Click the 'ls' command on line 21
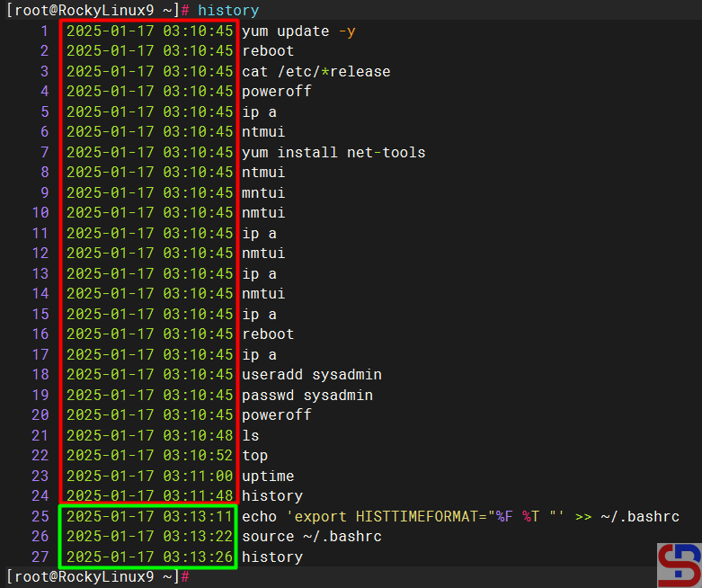The image size is (702, 588). coord(251,435)
